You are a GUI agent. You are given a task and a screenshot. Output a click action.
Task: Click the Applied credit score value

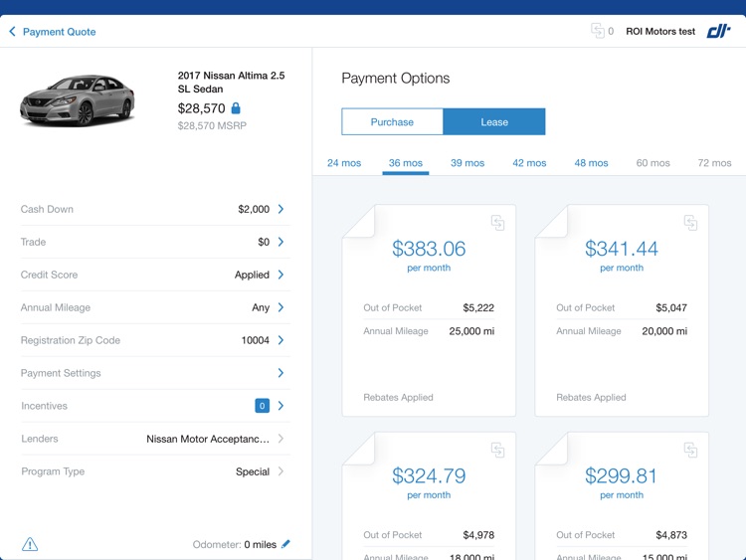pos(252,275)
